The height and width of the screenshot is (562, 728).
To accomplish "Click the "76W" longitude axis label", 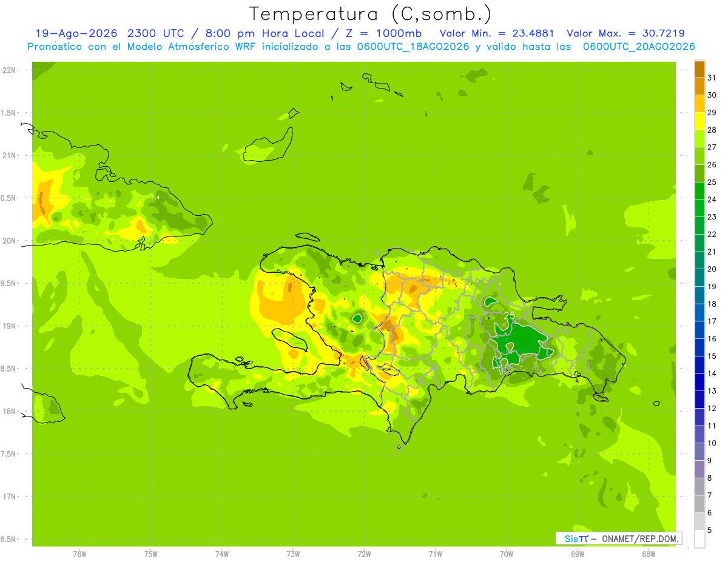I will click(79, 554).
